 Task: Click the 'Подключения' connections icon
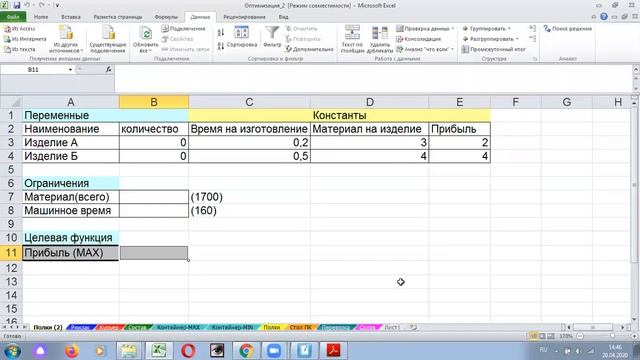(164, 29)
